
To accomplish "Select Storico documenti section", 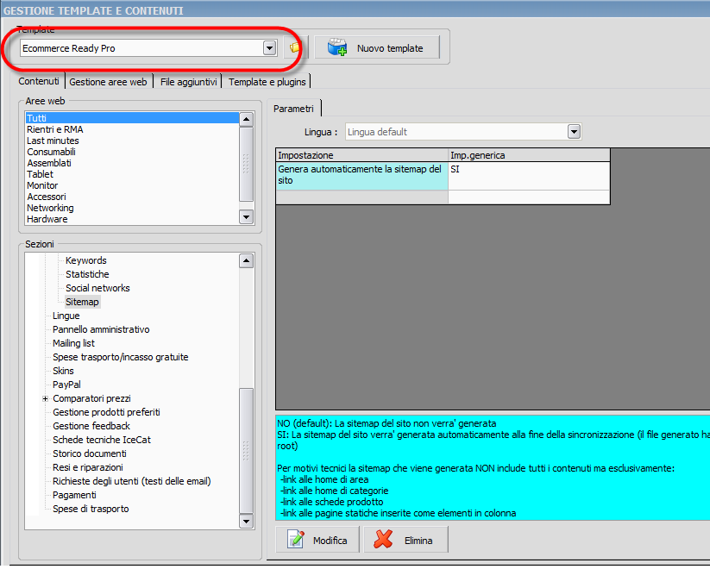I will coord(89,454).
